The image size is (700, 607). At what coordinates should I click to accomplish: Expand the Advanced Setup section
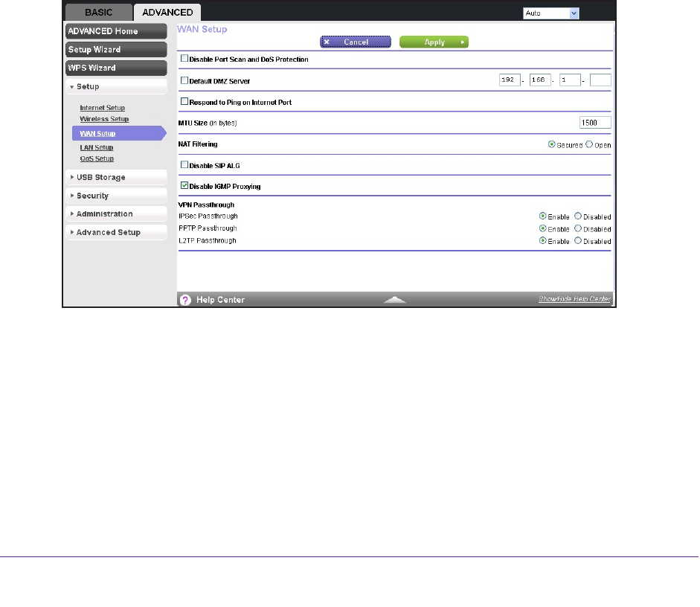click(116, 232)
